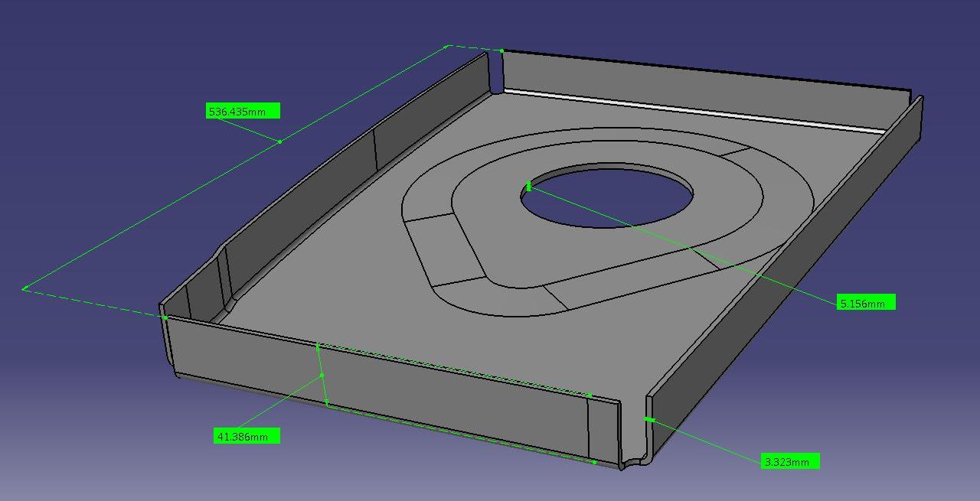Select the 536.435mm length dimension label

point(245,110)
